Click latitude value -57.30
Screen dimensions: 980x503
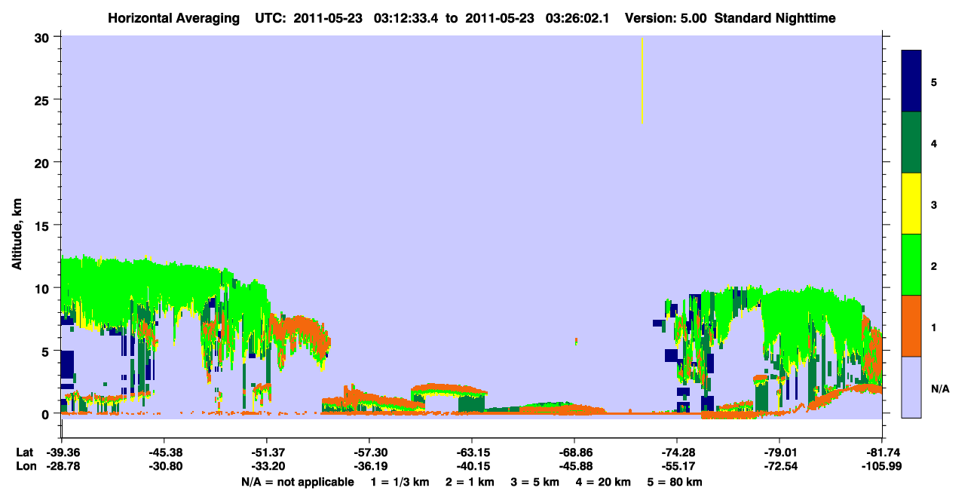[x=369, y=452]
